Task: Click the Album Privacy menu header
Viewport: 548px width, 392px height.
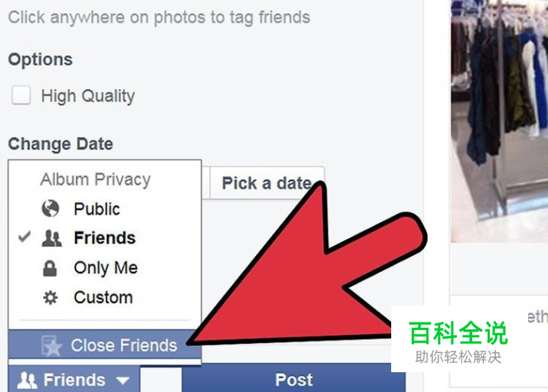Action: (95, 180)
